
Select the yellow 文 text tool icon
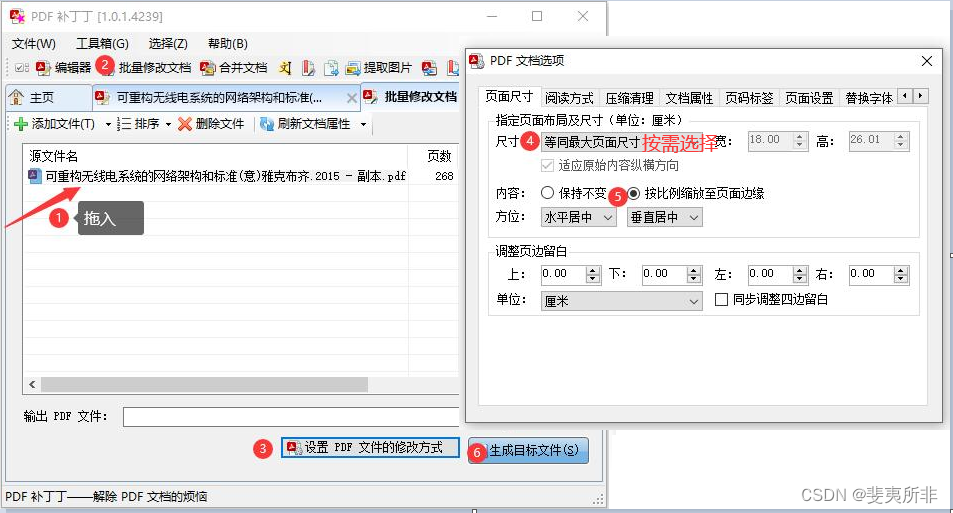285,67
